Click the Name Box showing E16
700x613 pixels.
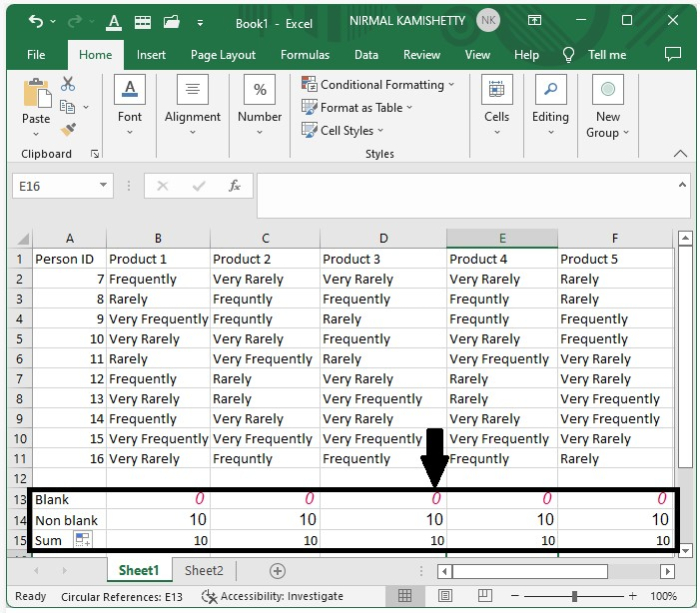click(x=54, y=186)
